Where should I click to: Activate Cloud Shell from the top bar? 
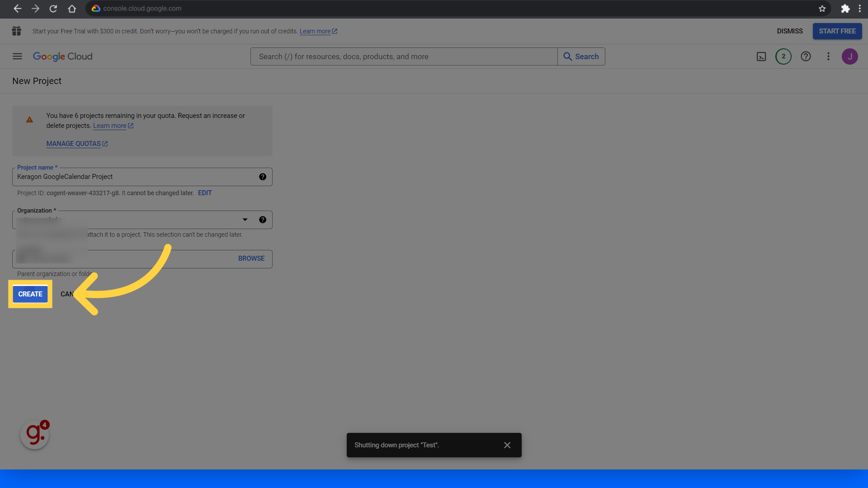pos(761,56)
